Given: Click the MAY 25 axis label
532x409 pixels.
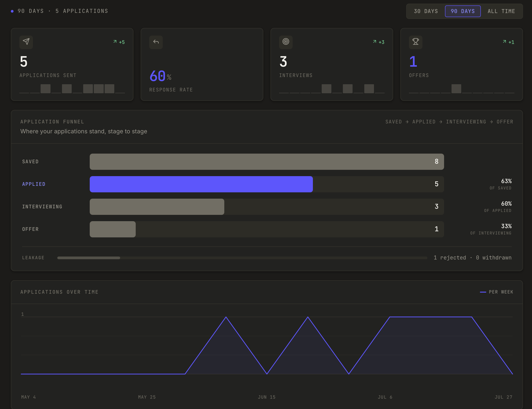Looking at the screenshot, I should point(147,397).
